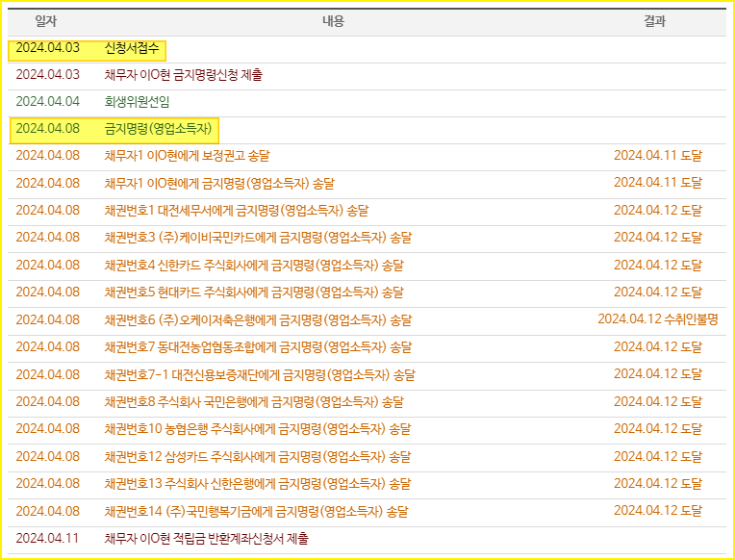
Task: Click the 도달 result in 농협은행 row
Action: pos(658,429)
